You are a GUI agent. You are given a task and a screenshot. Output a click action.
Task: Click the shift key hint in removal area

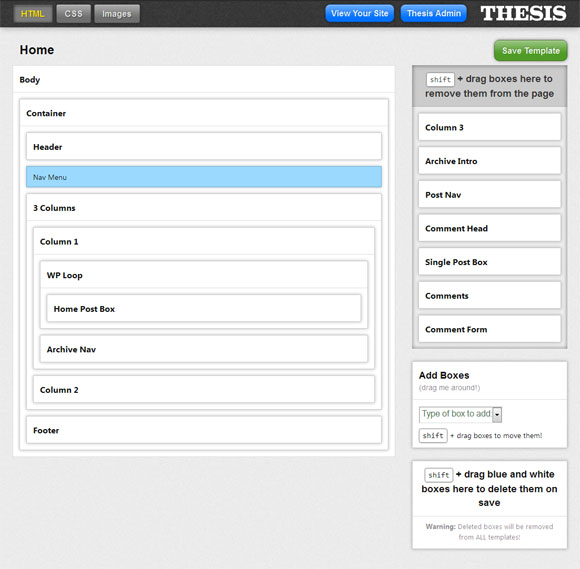click(440, 80)
